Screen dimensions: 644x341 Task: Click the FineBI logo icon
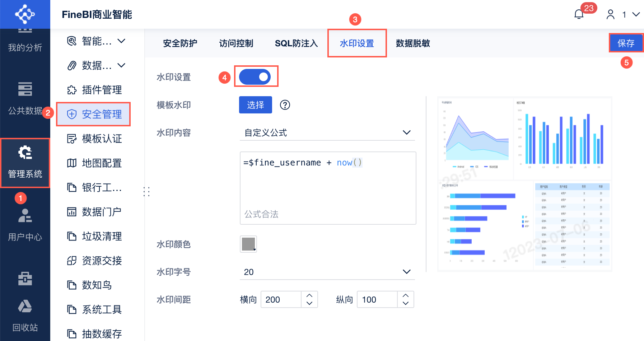click(25, 14)
